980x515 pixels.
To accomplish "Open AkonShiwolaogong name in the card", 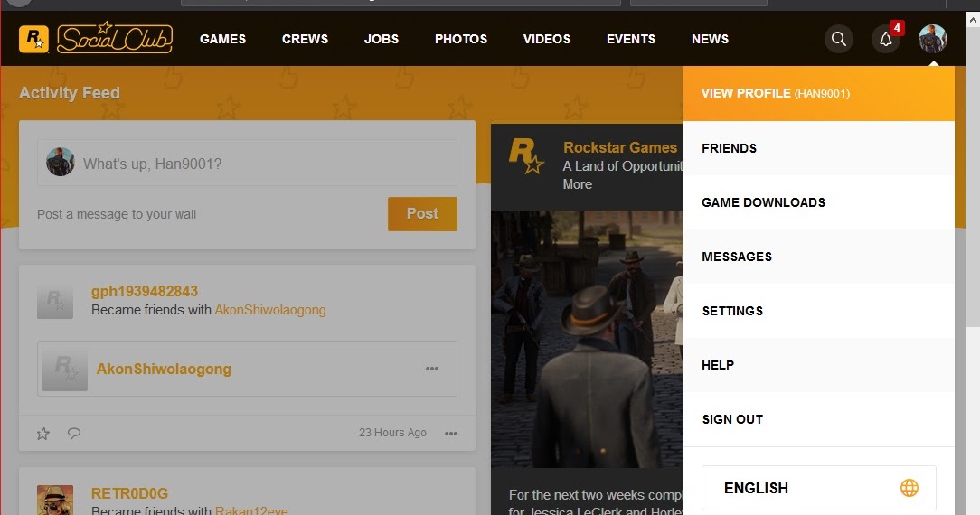I will click(164, 369).
